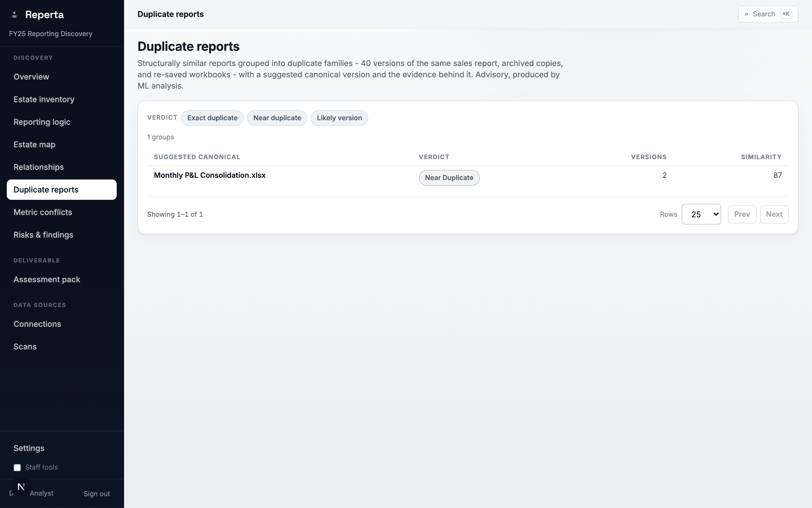
Task: Open the Search box
Action: [x=768, y=14]
